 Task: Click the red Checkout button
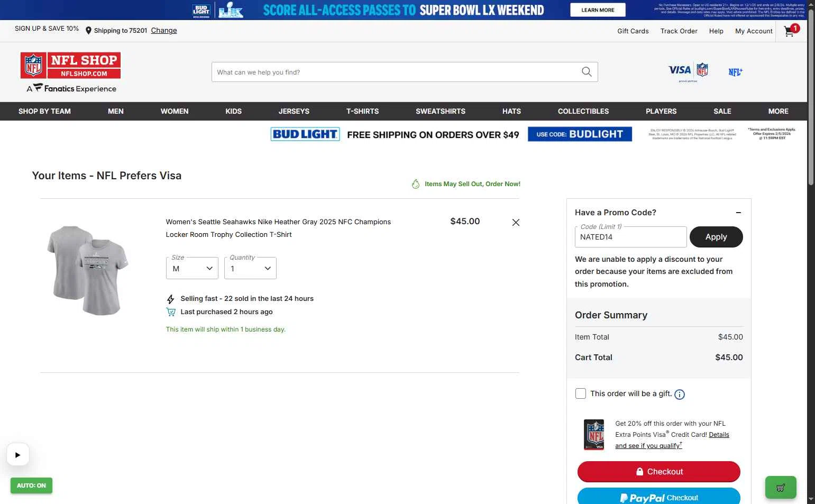pos(658,472)
